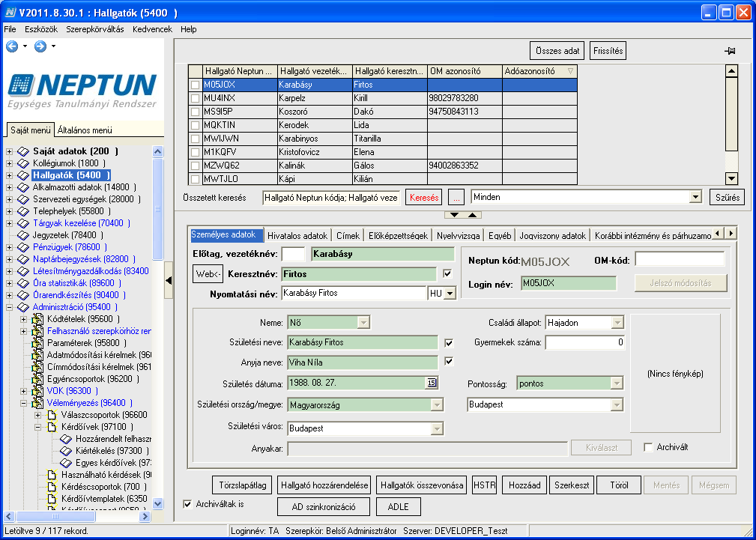Click the Kérdéscsoportok page icon
This screenshot has height=540, width=756.
point(52,487)
